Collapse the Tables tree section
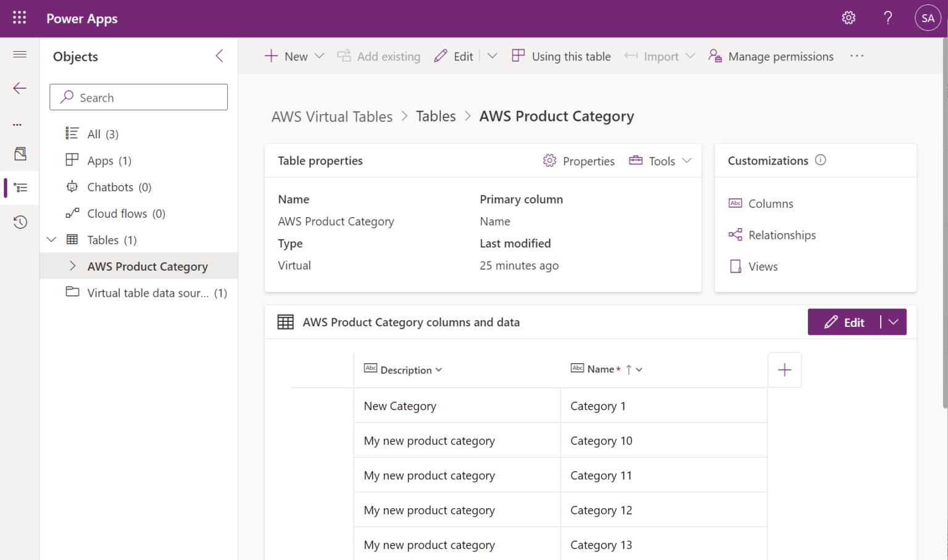 [51, 239]
